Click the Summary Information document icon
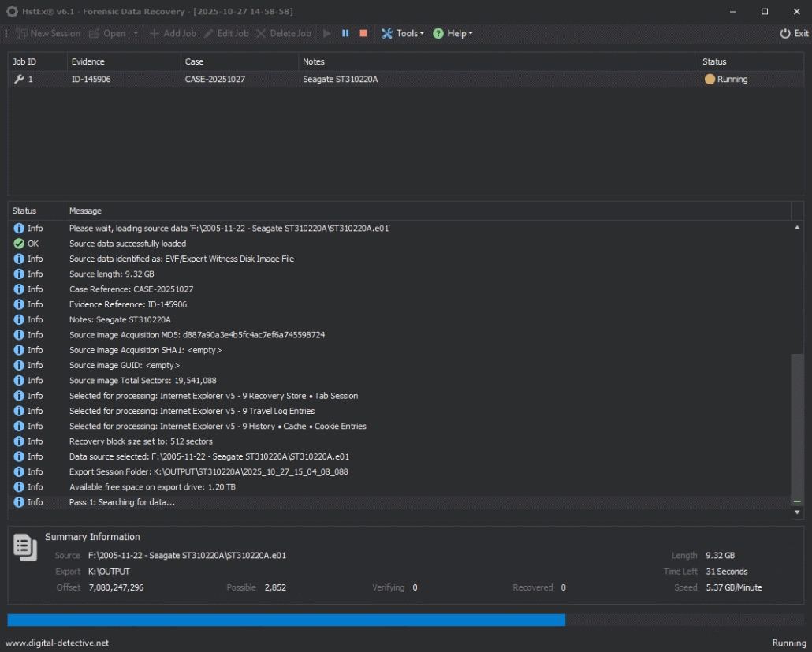 point(25,546)
